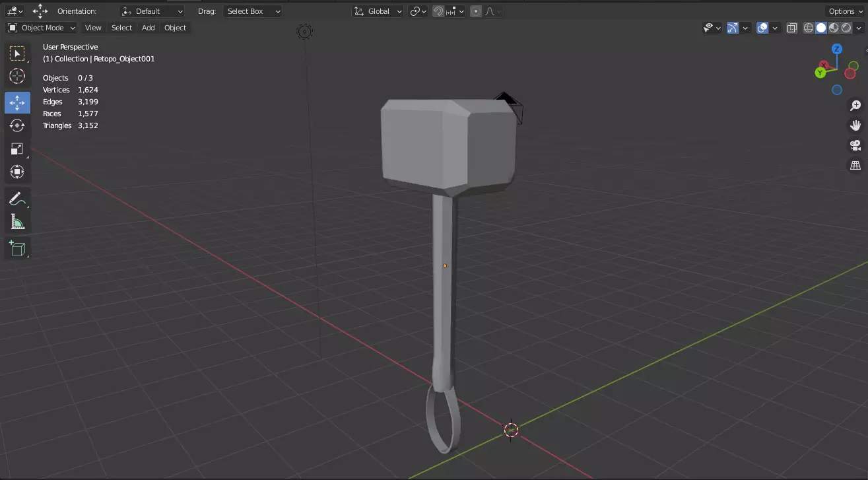This screenshot has width=868, height=480.
Task: Click the Triangles '3,152' statistic
Action: coord(88,125)
